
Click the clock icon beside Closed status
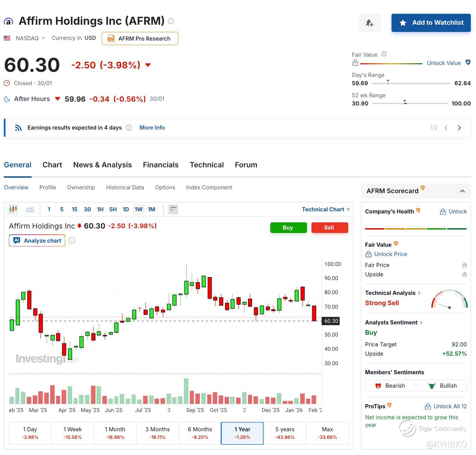click(x=7, y=83)
